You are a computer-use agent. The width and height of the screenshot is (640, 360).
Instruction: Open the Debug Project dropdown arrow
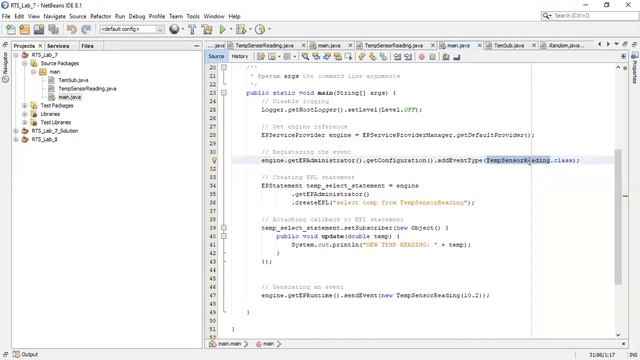(250, 29)
